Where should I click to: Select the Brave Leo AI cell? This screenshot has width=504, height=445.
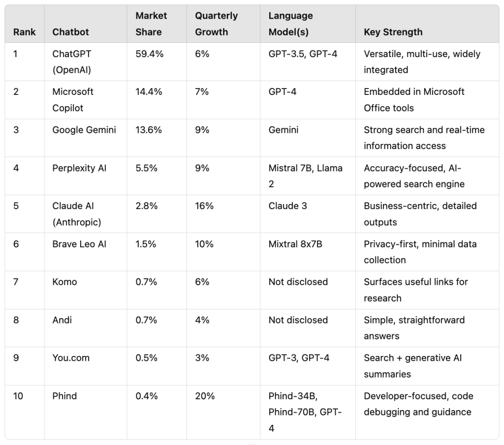coord(79,244)
